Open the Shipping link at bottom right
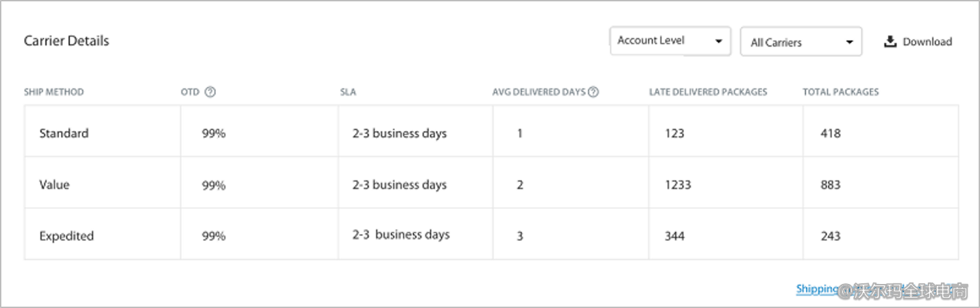Viewport: 980px width, 308px height. [x=817, y=289]
